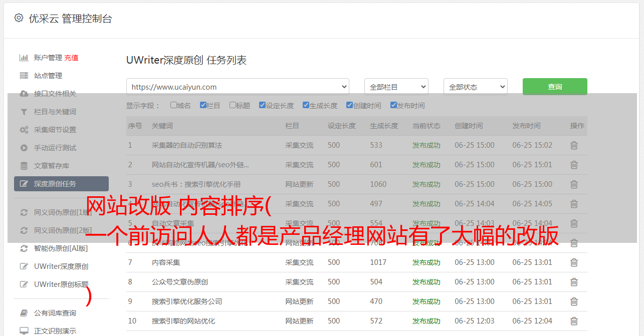Open 深度原创任务 in the sidebar
The height and width of the screenshot is (336, 644).
point(61,184)
